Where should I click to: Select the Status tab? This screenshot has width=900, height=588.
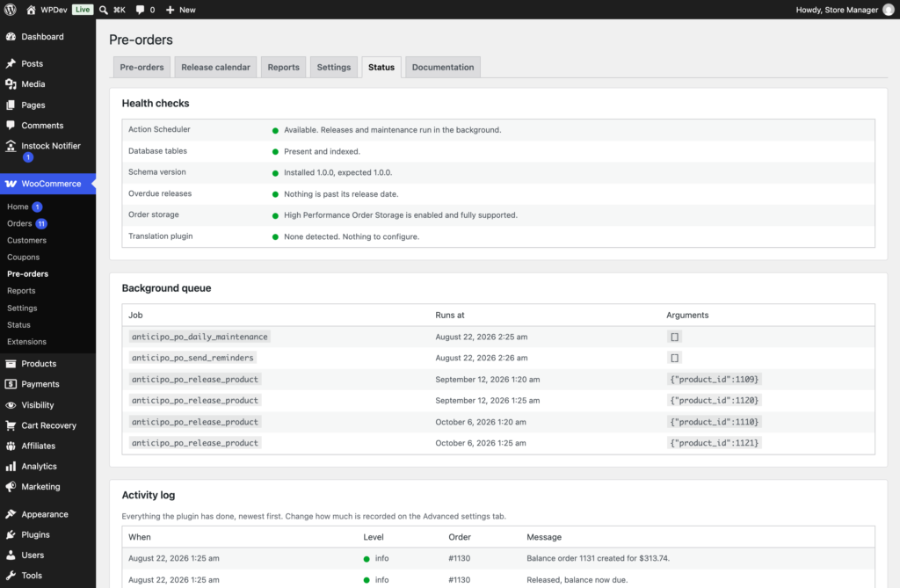(381, 67)
